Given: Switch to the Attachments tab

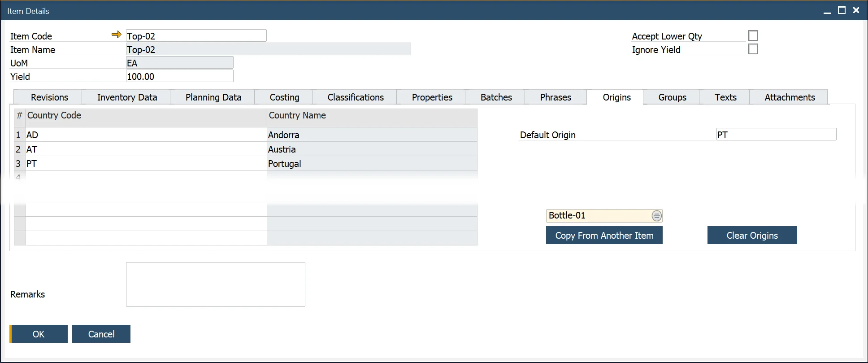Looking at the screenshot, I should click(x=790, y=97).
